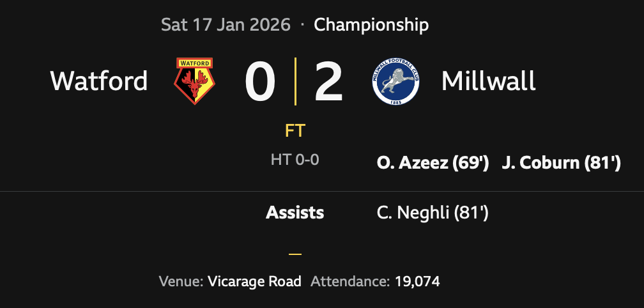This screenshot has width=644, height=308.
Task: Select the Watford team name
Action: 99,81
